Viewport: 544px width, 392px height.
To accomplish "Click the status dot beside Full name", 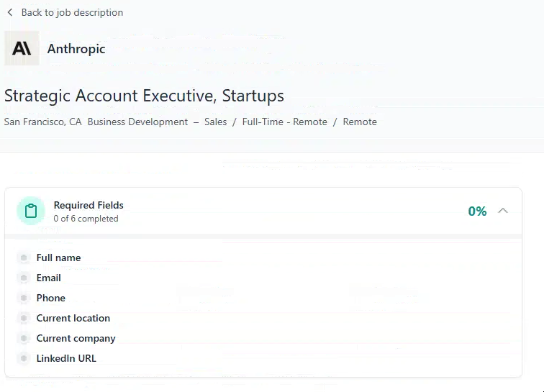I will click(x=24, y=257).
